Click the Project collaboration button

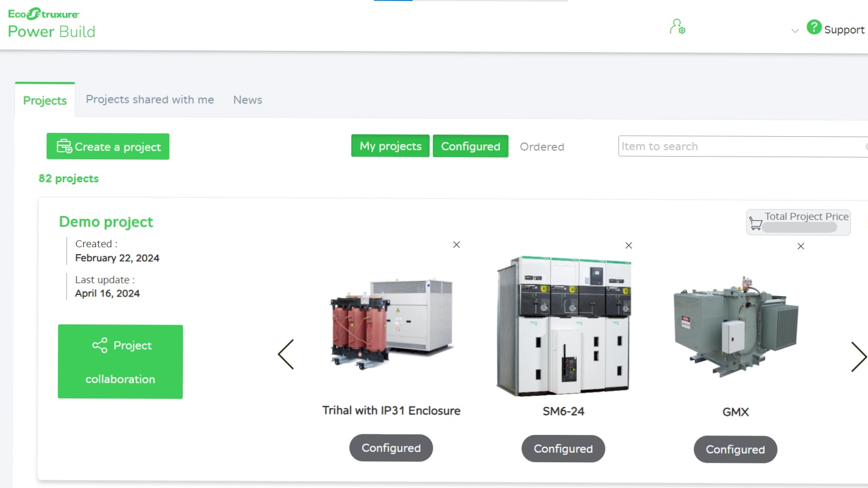click(120, 361)
